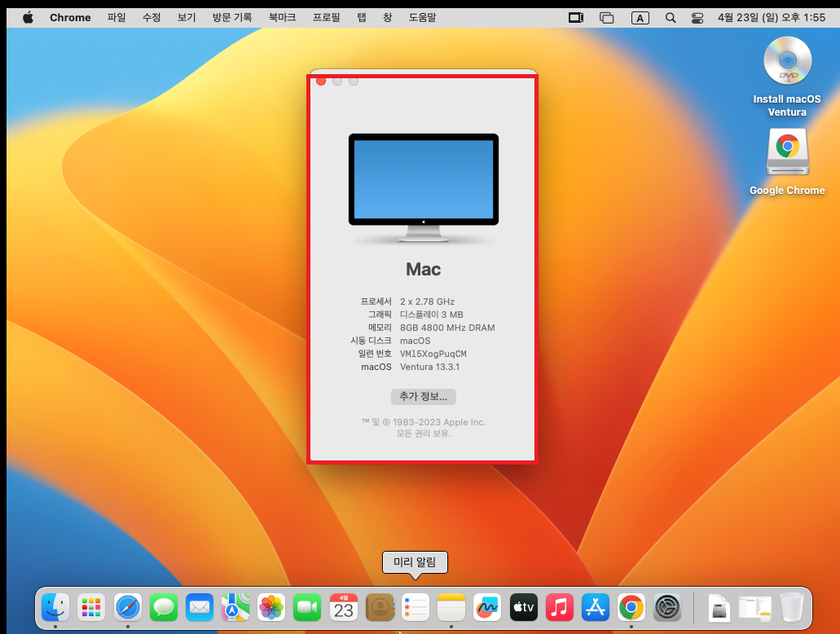Click the input source A indicator
Viewport: 840px width, 634px height.
click(640, 18)
